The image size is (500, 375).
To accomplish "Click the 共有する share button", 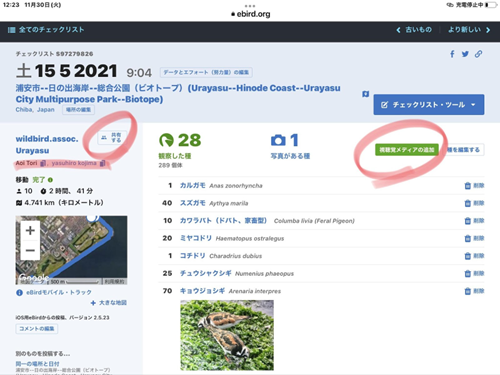I will click(112, 137).
